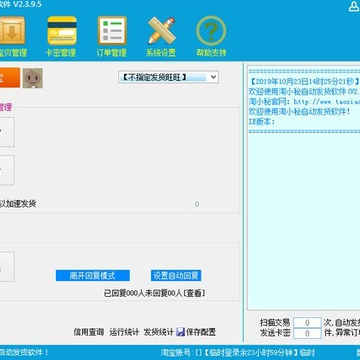Screen dimensions: 360x360
Task: Click the IE版本 log line
Action: pyautogui.click(x=262, y=122)
